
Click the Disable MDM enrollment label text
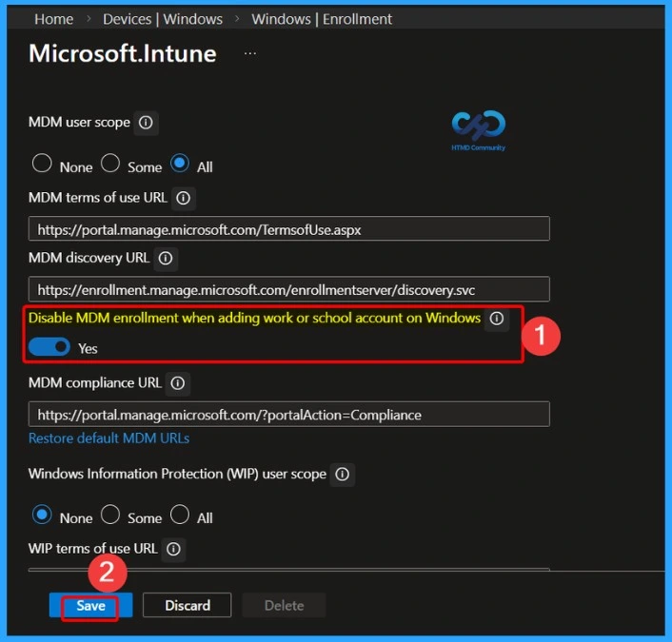254,319
